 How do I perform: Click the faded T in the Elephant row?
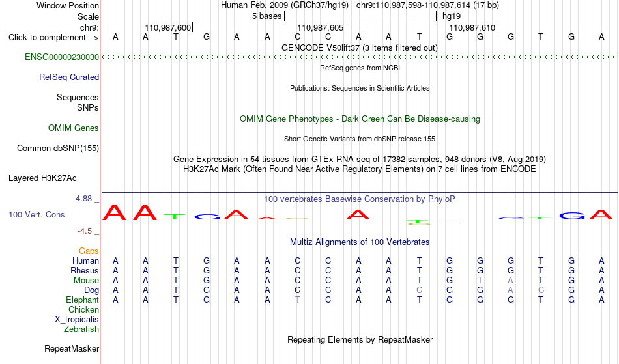tap(298, 300)
